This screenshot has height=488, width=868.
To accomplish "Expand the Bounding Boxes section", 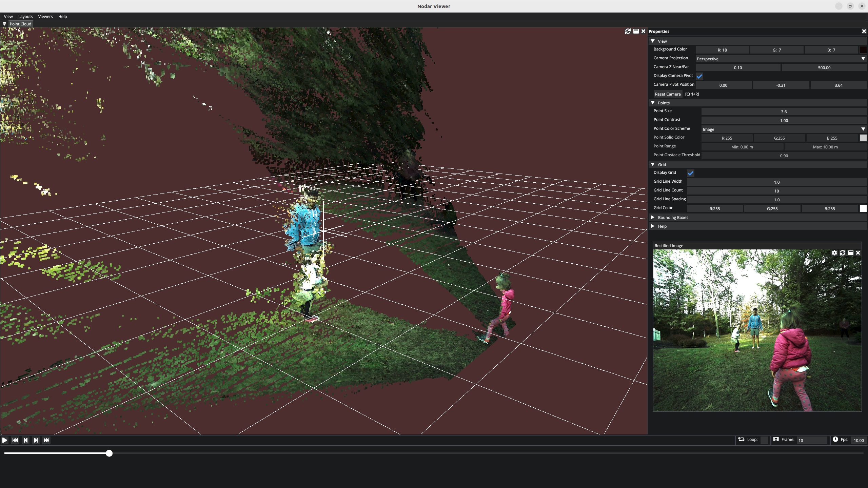I will [x=673, y=217].
